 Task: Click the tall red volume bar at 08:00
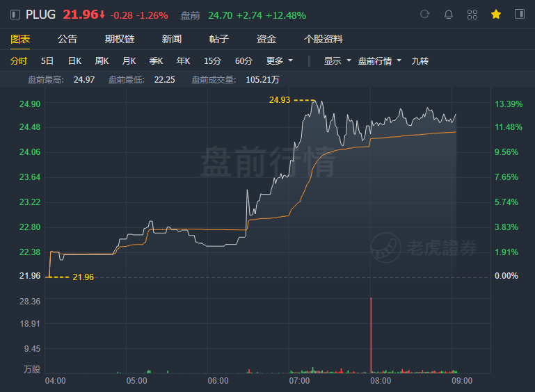372,335
